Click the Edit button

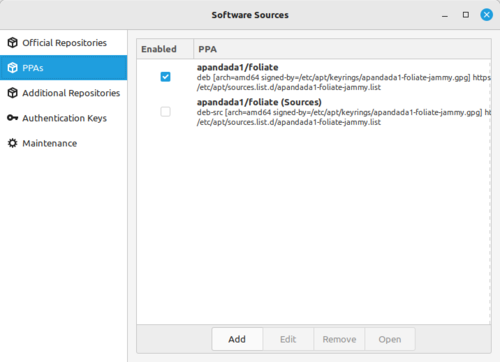(x=288, y=339)
